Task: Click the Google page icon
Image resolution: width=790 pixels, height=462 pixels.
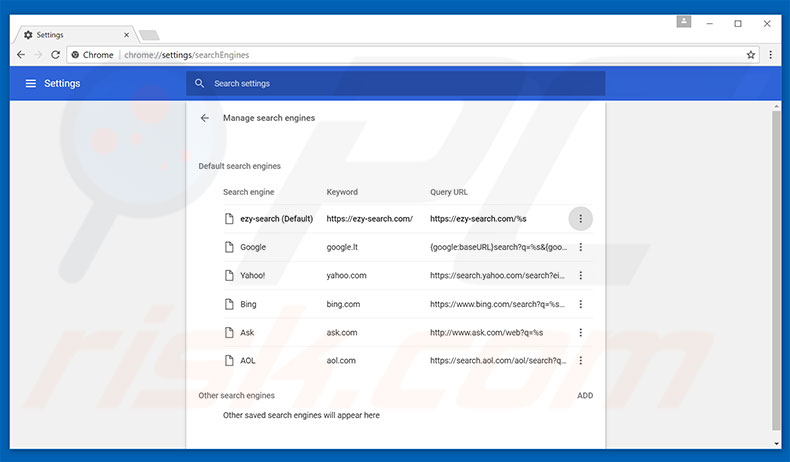Action: 229,247
